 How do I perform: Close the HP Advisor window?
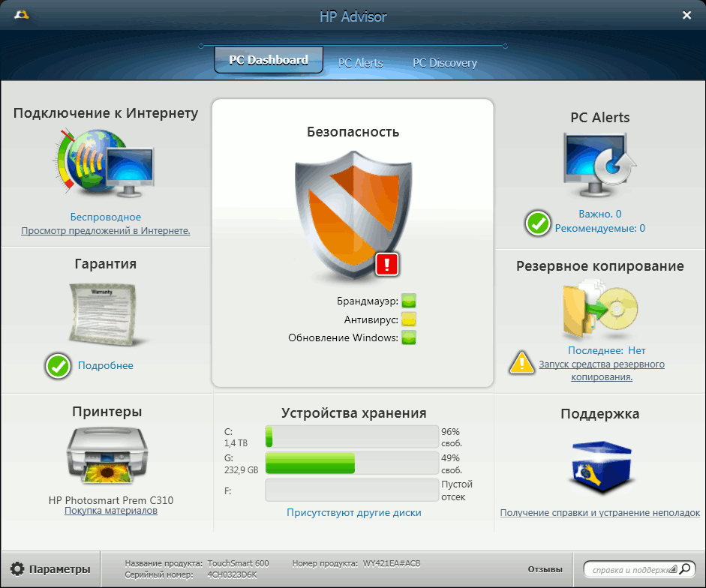pos(686,15)
